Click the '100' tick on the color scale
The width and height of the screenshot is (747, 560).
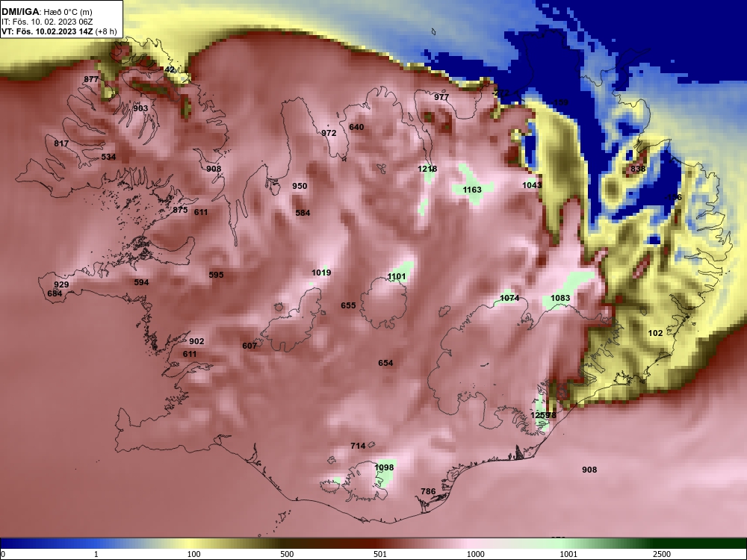194,554
